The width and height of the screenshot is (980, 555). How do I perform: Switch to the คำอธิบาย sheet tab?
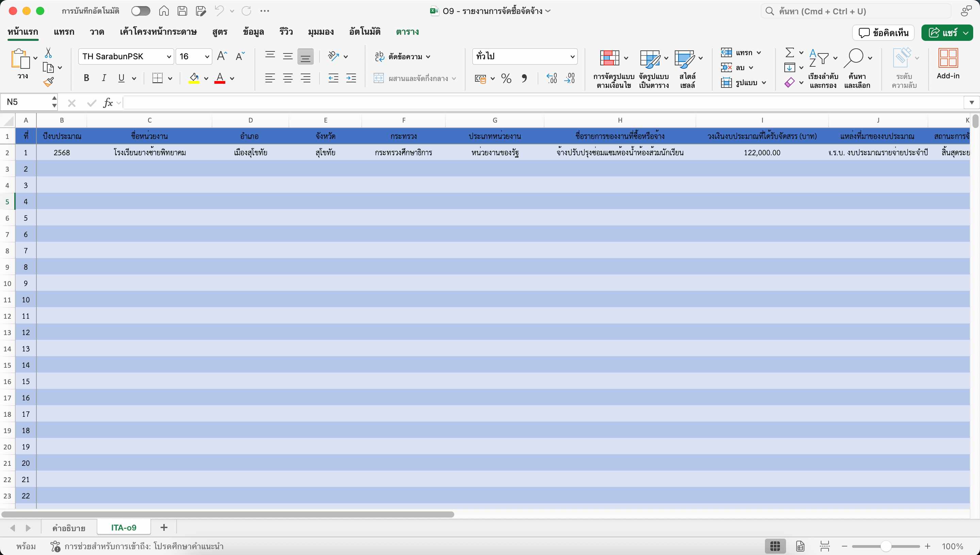[x=68, y=527]
